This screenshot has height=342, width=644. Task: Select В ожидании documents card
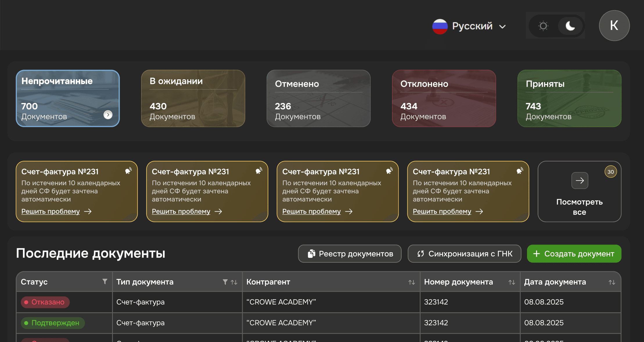[193, 98]
